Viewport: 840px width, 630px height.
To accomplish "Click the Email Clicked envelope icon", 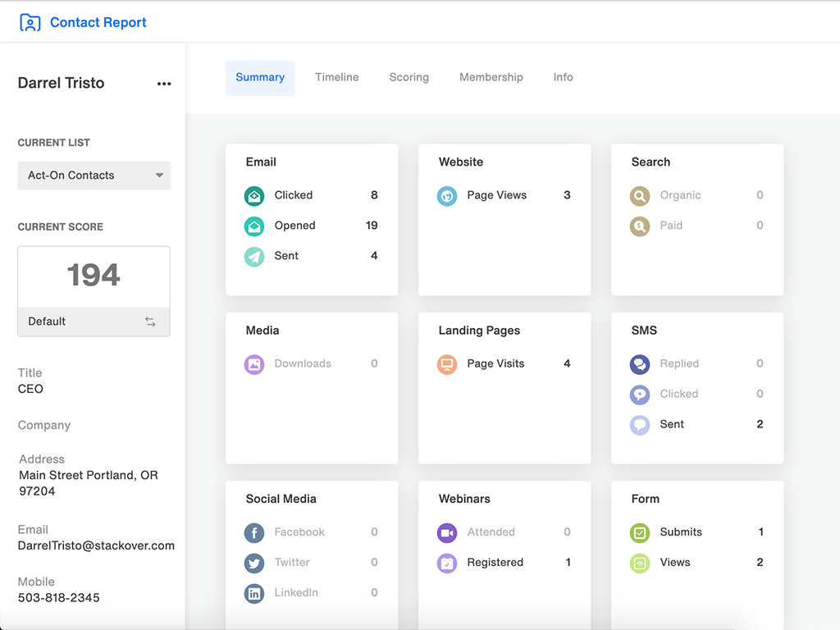I will [x=254, y=195].
